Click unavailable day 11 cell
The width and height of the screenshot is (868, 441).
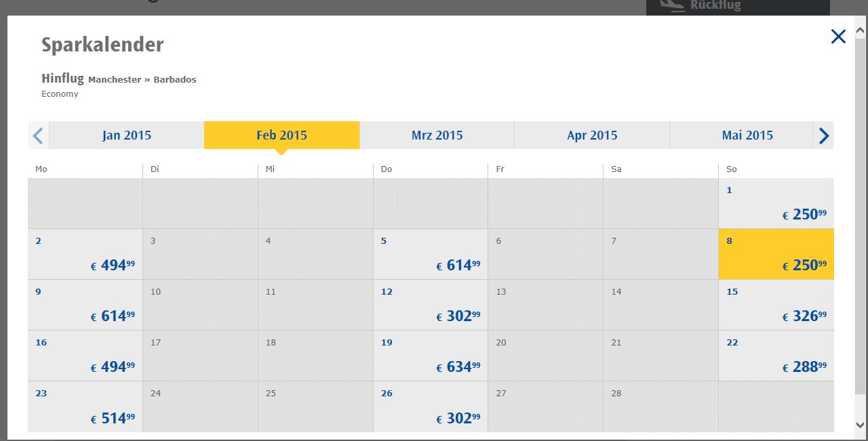click(x=315, y=305)
